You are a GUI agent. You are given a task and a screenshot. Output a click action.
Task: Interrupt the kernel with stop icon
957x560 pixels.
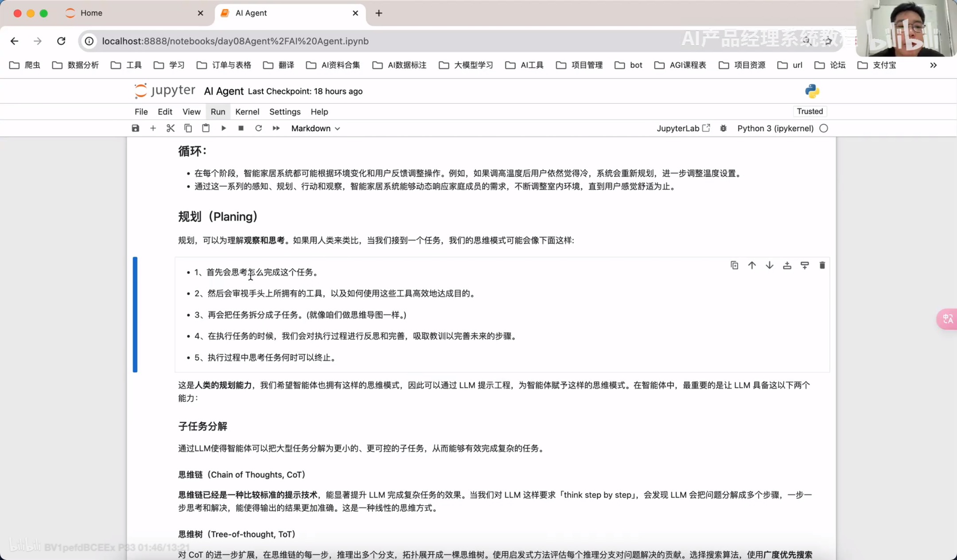coord(241,128)
